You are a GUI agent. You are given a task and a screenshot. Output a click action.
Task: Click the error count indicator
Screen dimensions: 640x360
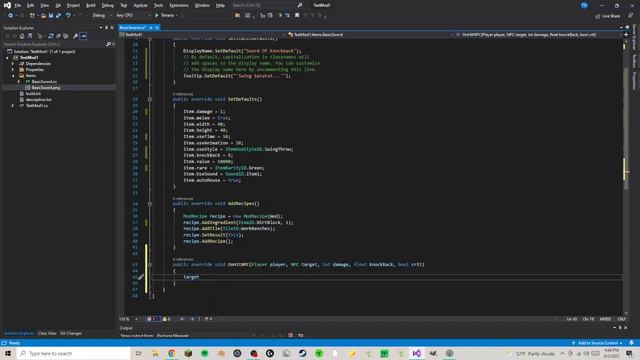[153, 319]
